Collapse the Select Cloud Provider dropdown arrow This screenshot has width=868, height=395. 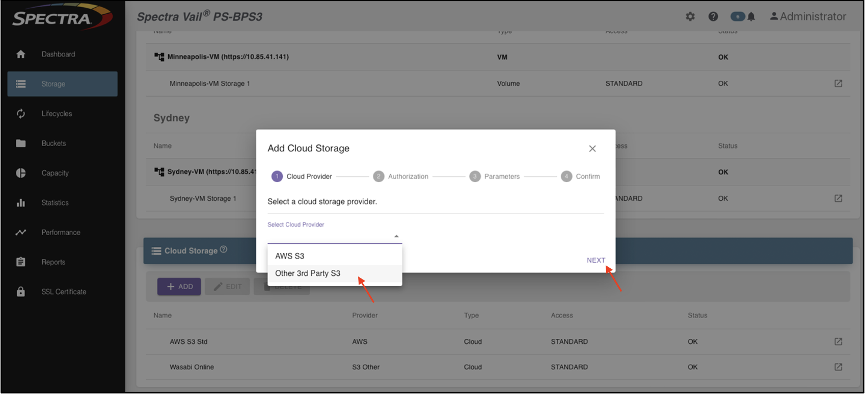coord(396,236)
